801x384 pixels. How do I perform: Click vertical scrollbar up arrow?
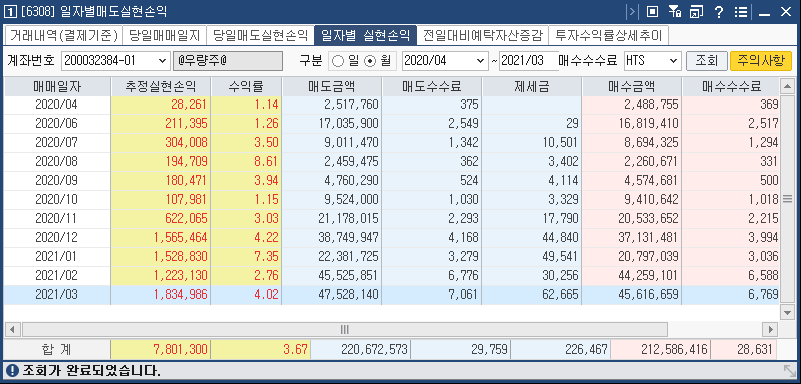787,86
